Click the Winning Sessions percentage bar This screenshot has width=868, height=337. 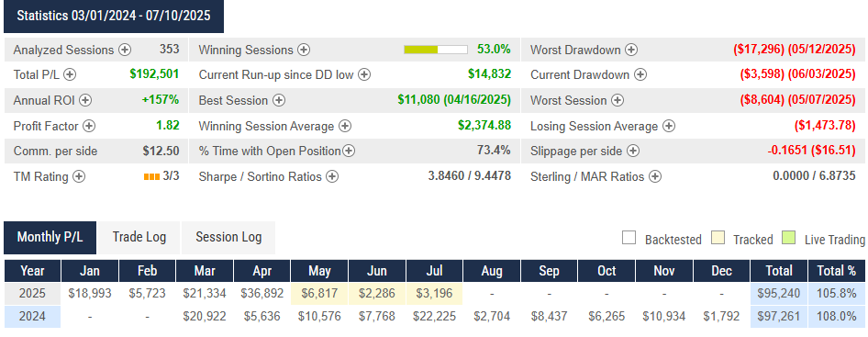click(x=436, y=50)
